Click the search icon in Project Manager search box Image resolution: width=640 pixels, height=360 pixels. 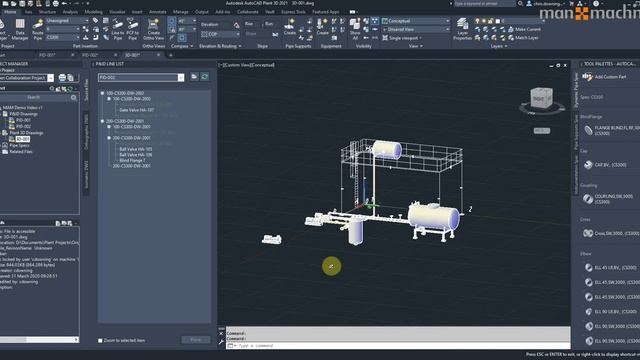(x=73, y=98)
